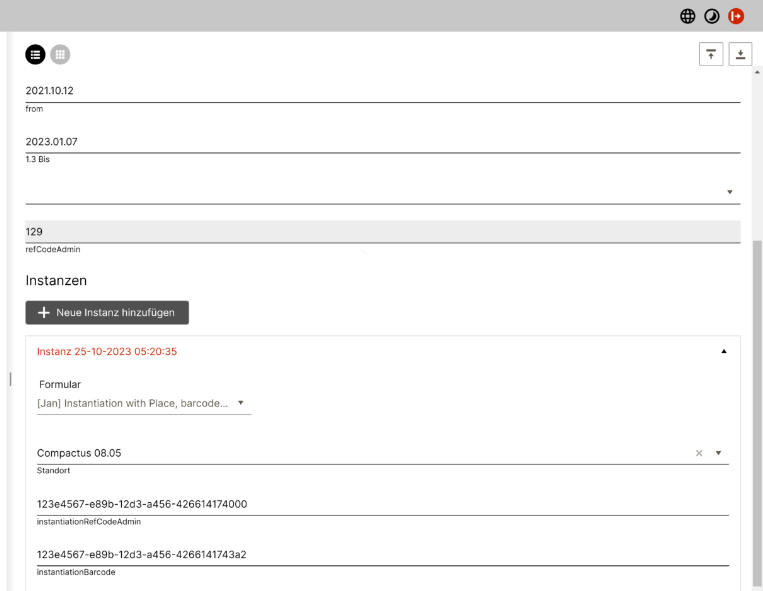The height and width of the screenshot is (591, 763).
Task: Collapse the Instanz panel with arrow
Action: 724,352
